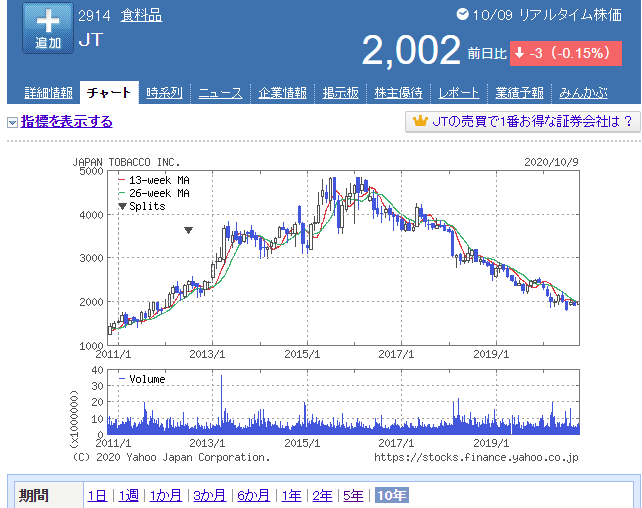View the 株主優待 tab
642x508 pixels.
coord(398,93)
